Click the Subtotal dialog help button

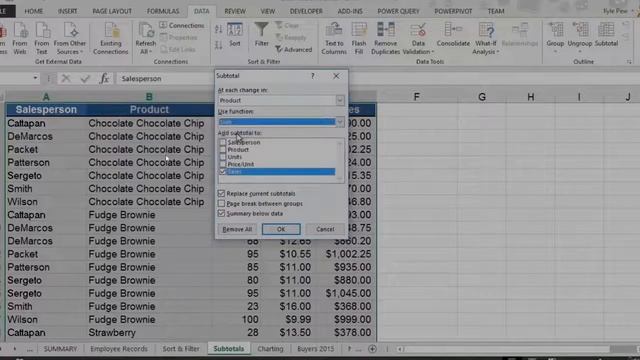click(x=313, y=76)
